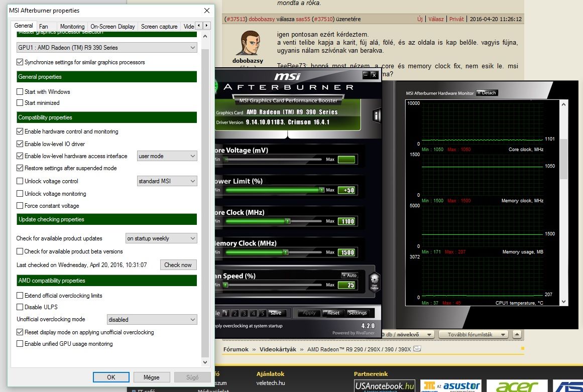
Task: Click the up-arrow button next to További fórumlisták
Action: [517, 334]
